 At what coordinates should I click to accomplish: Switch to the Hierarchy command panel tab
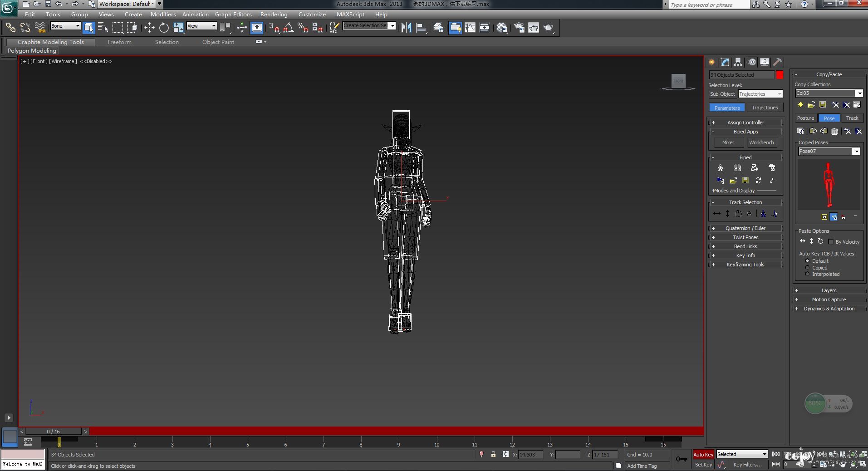point(738,62)
